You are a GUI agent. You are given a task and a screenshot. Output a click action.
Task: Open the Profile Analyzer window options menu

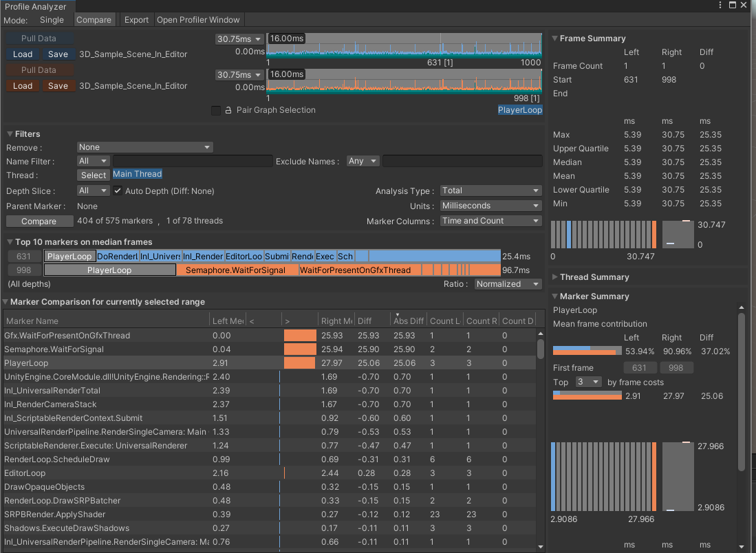click(720, 6)
